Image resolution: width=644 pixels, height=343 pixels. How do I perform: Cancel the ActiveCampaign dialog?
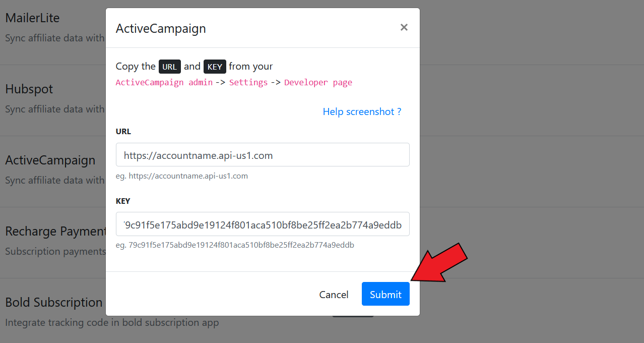pos(334,294)
